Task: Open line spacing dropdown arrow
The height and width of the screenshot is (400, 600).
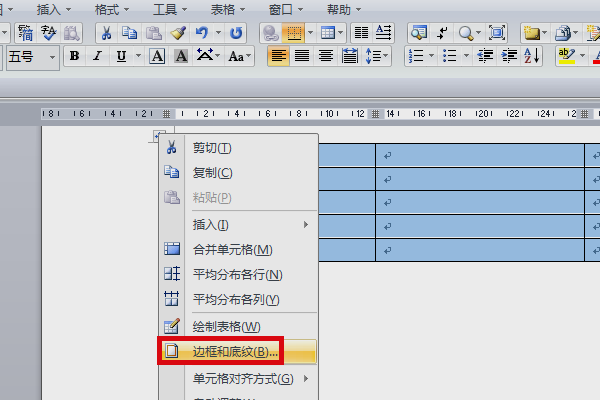Action: pos(385,56)
